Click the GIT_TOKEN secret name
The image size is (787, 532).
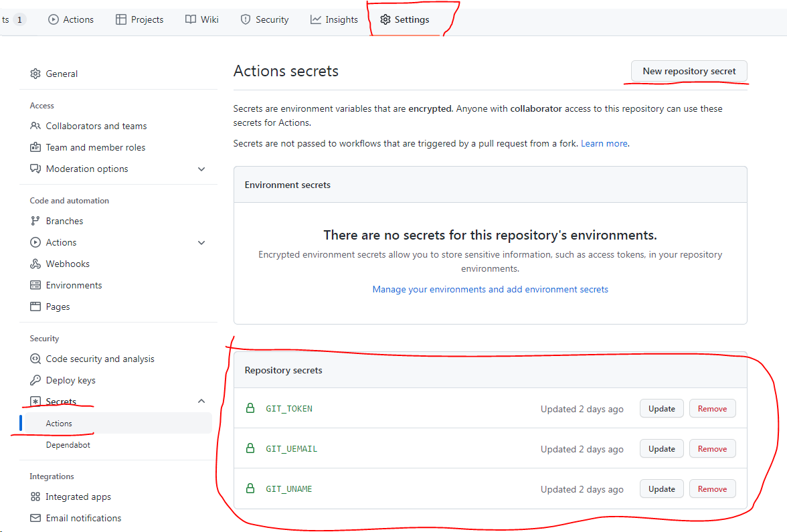pos(289,408)
